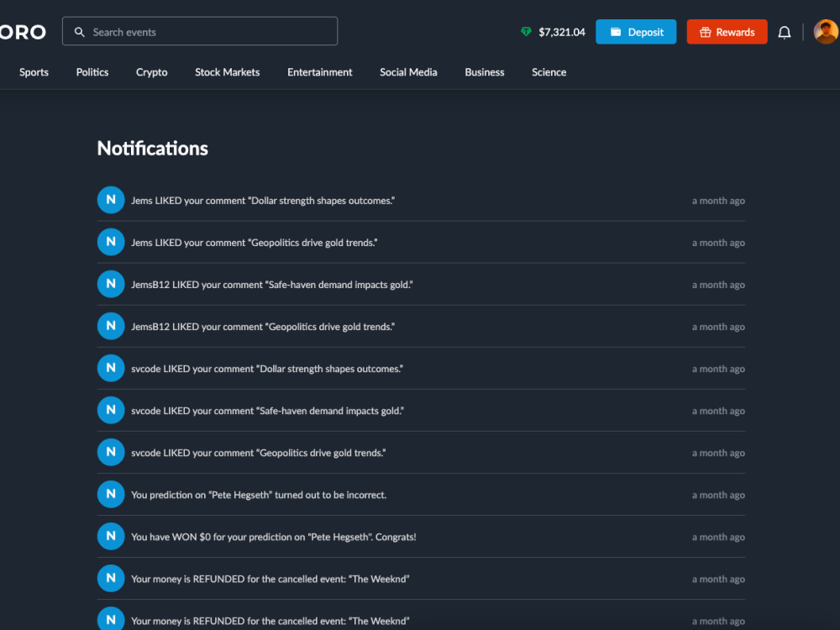
Task: Open Jems liked "Geopolitics drive gold trends" notification
Action: (x=421, y=242)
